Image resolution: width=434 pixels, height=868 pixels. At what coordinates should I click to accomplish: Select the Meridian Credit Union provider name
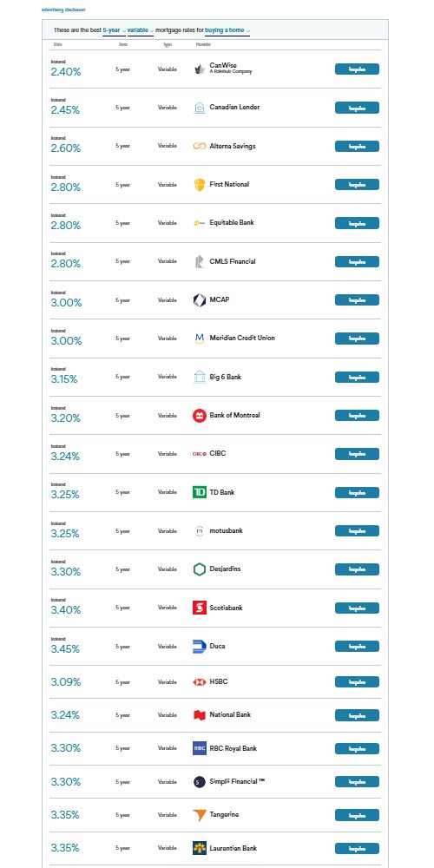coord(242,338)
